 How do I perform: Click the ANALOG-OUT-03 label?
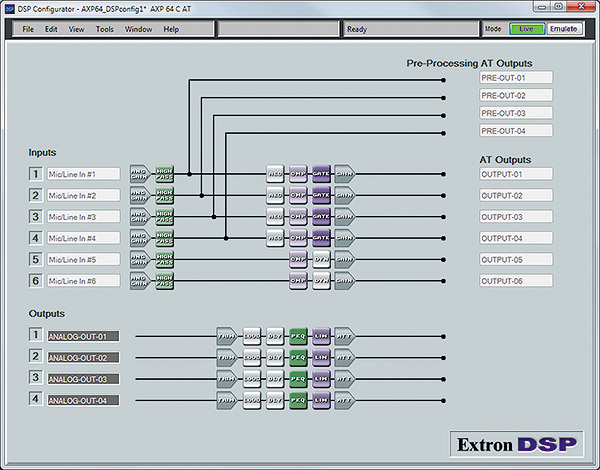pos(83,379)
